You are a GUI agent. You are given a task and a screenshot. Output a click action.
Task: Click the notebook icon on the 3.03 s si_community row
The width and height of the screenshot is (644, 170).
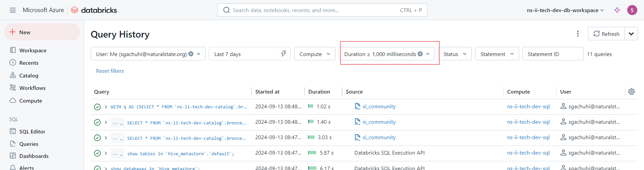tap(358, 137)
